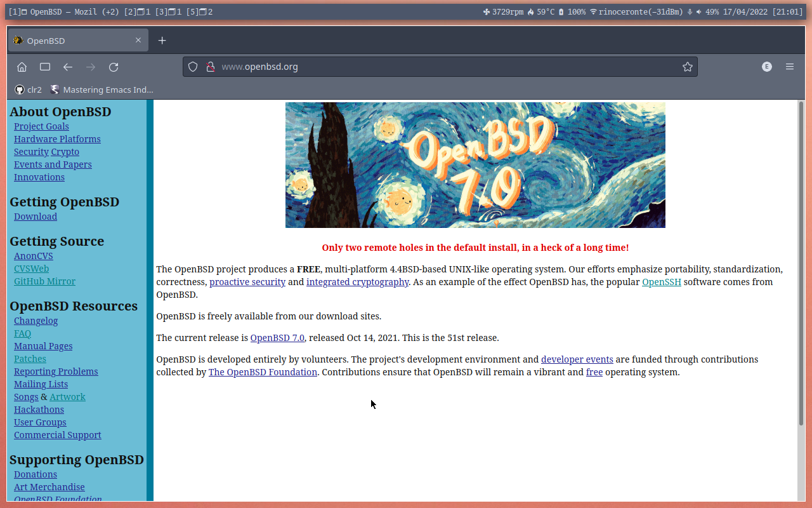Switch to workspace 3 in status bar

[168, 11]
